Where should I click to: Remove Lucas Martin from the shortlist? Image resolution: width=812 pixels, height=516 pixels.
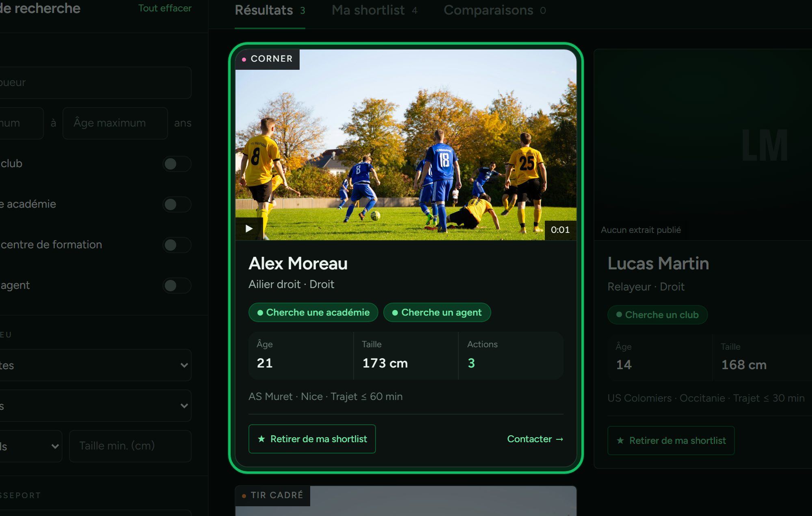pos(671,441)
